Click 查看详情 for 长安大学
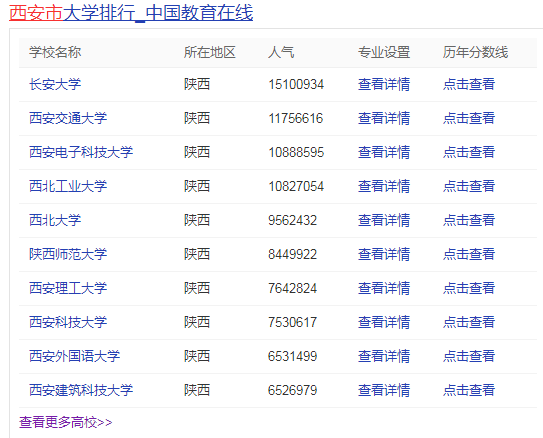This screenshot has height=438, width=543. pos(384,84)
